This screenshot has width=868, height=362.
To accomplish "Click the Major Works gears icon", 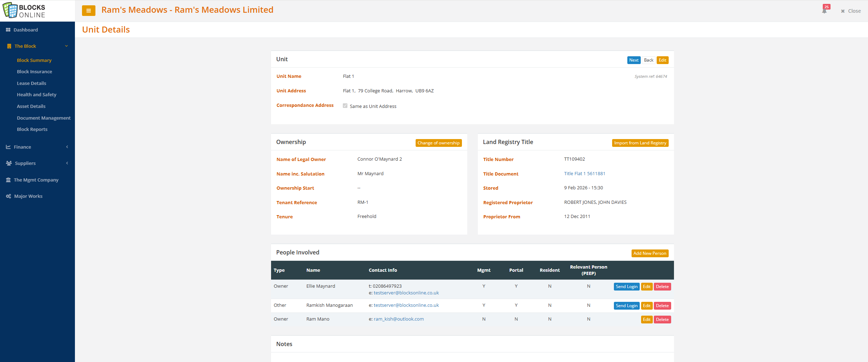I will (8, 196).
